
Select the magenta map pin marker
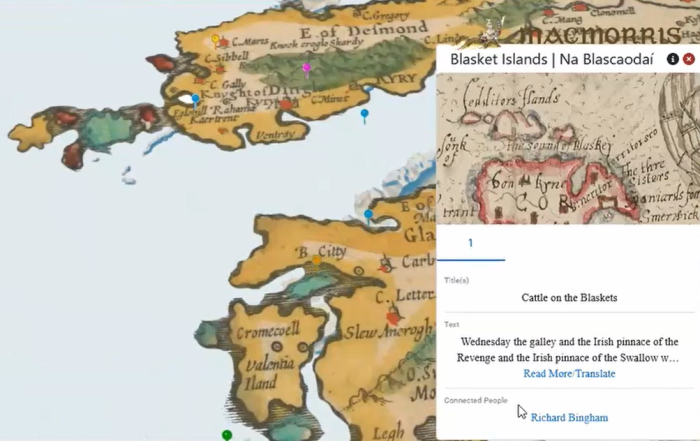click(x=306, y=70)
